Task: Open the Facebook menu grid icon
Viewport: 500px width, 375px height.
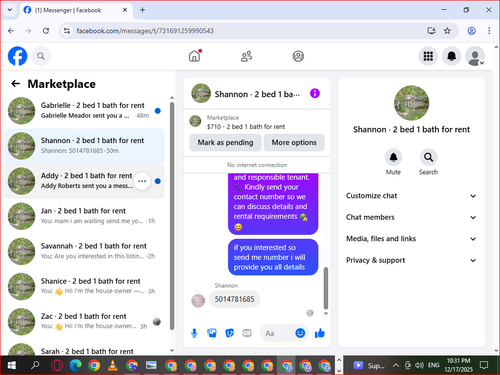Action: pos(428,56)
